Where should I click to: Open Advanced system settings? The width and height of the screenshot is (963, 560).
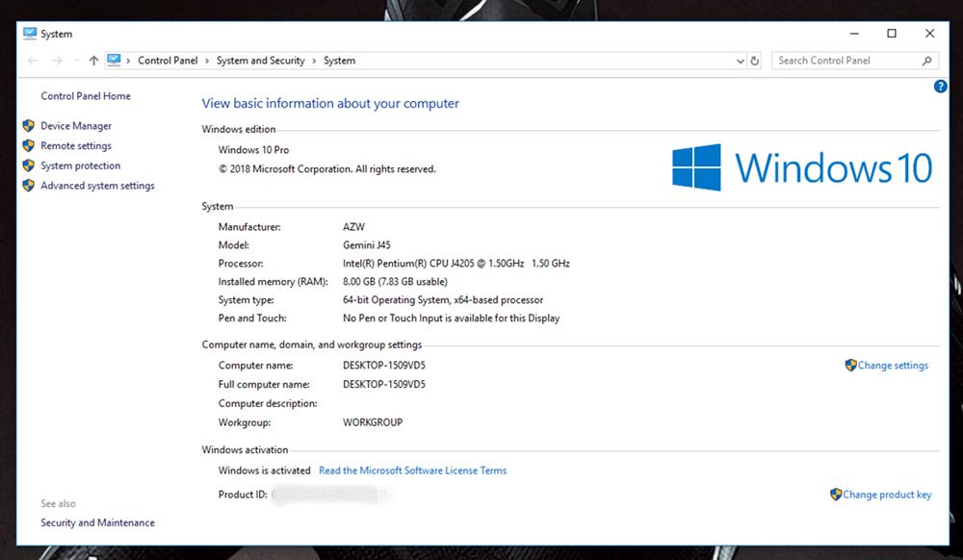pos(97,186)
